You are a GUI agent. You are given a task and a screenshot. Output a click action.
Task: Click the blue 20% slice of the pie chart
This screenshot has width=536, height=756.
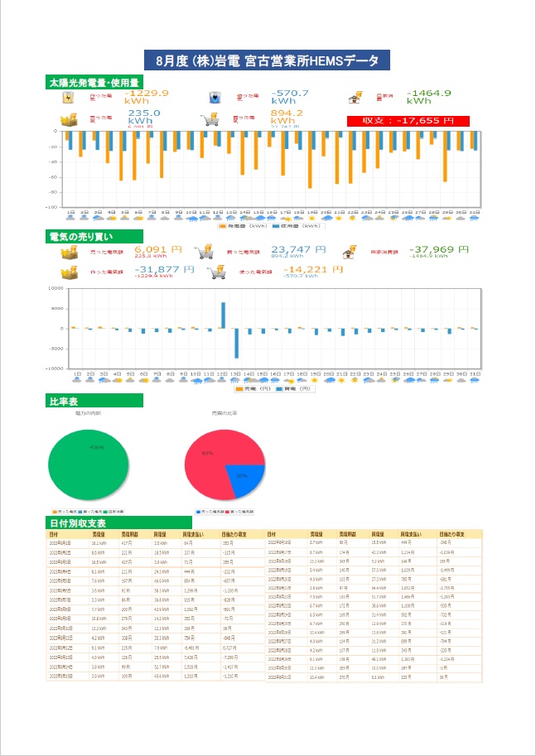(246, 479)
